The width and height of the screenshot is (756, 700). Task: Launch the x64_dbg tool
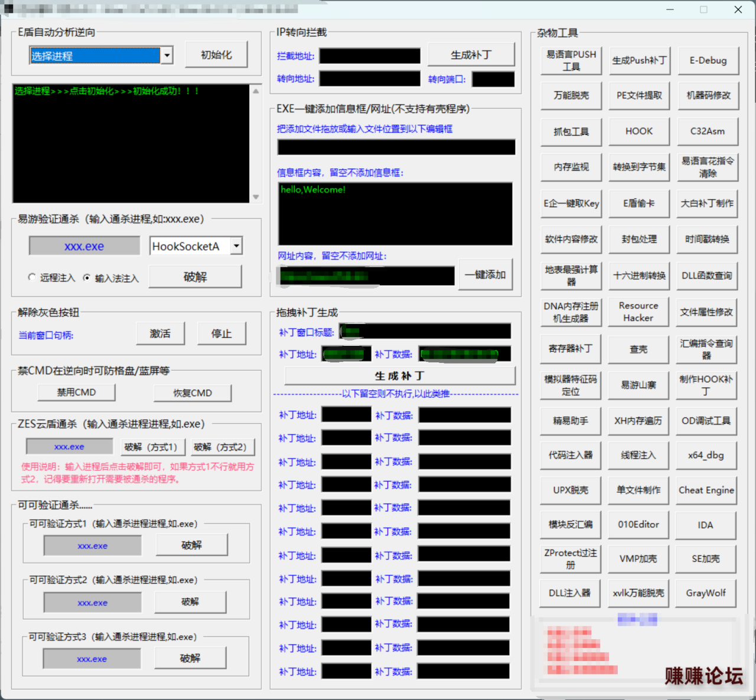706,455
